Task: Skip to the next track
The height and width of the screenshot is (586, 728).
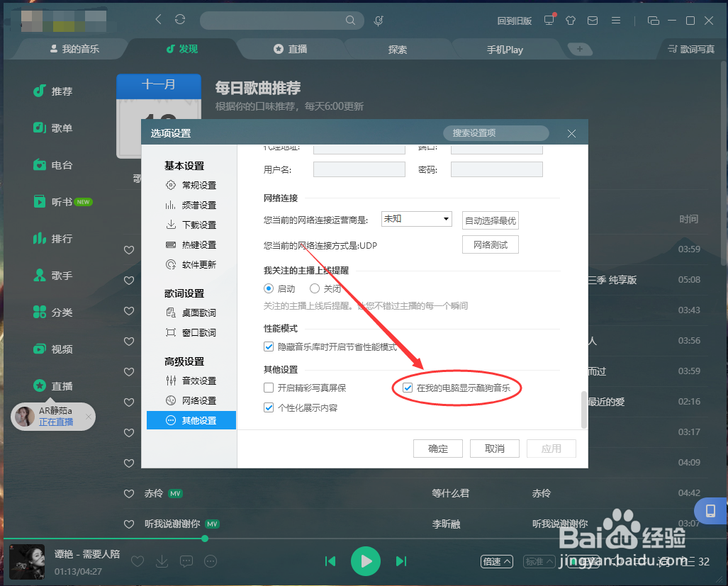Action: pos(401,561)
